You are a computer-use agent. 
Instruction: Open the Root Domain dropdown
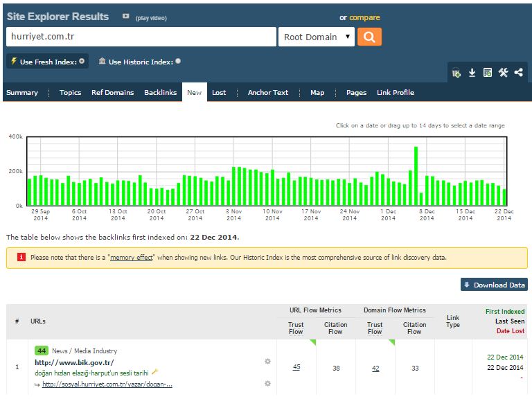[317, 37]
